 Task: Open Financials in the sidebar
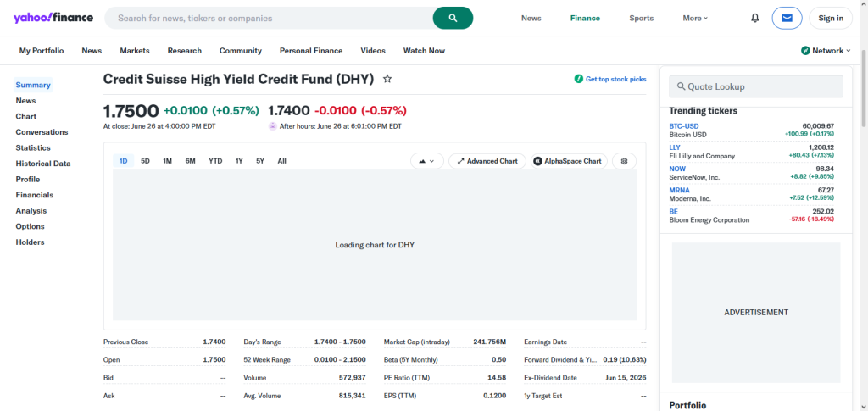pyautogui.click(x=34, y=195)
